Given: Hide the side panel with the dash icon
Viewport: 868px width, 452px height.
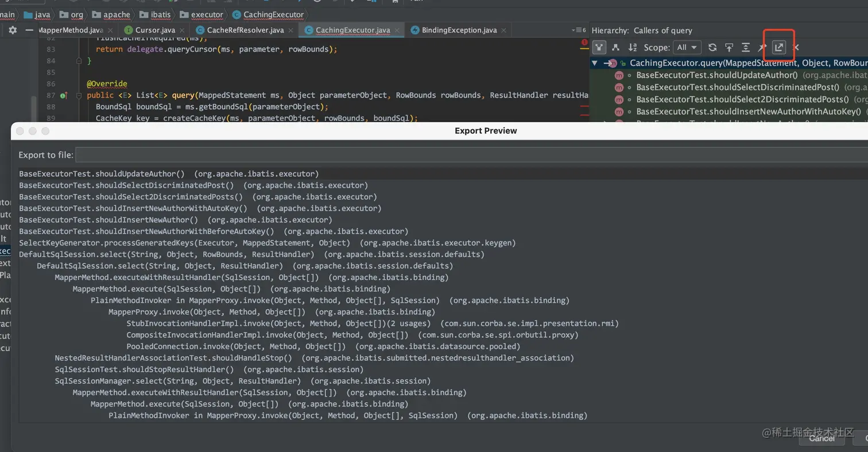Looking at the screenshot, I should point(29,30).
